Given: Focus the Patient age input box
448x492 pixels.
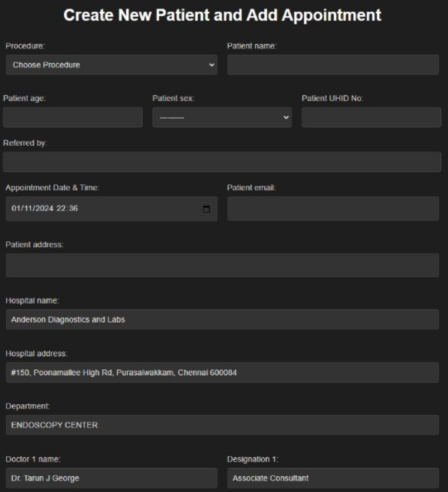Looking at the screenshot, I should [x=73, y=117].
